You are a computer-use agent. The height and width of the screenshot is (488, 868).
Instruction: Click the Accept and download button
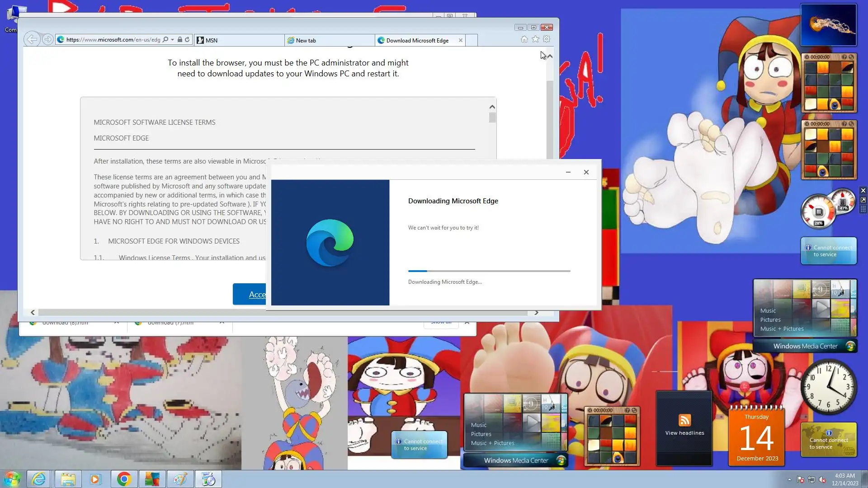(250, 294)
